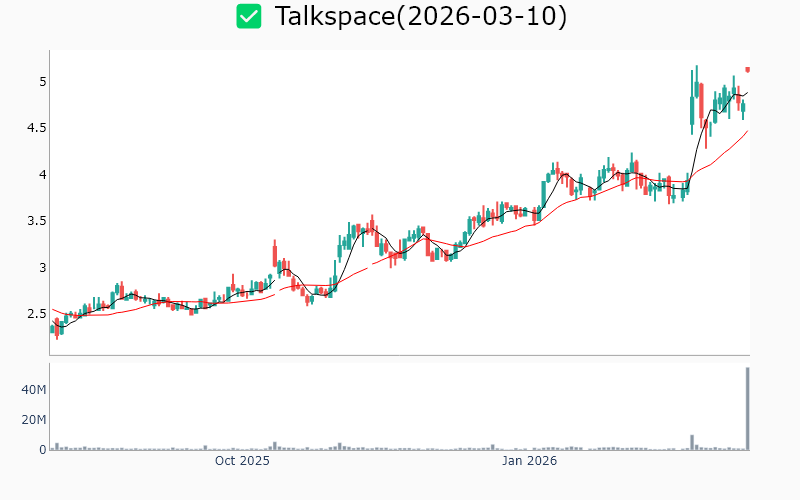The height and width of the screenshot is (500, 800).
Task: Click the 3 price axis label
Action: (x=43, y=267)
